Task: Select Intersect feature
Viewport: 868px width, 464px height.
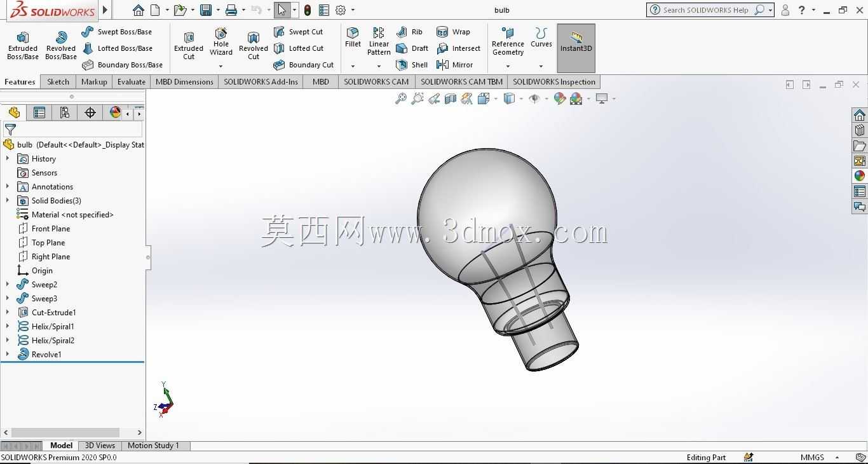Action: pos(459,48)
